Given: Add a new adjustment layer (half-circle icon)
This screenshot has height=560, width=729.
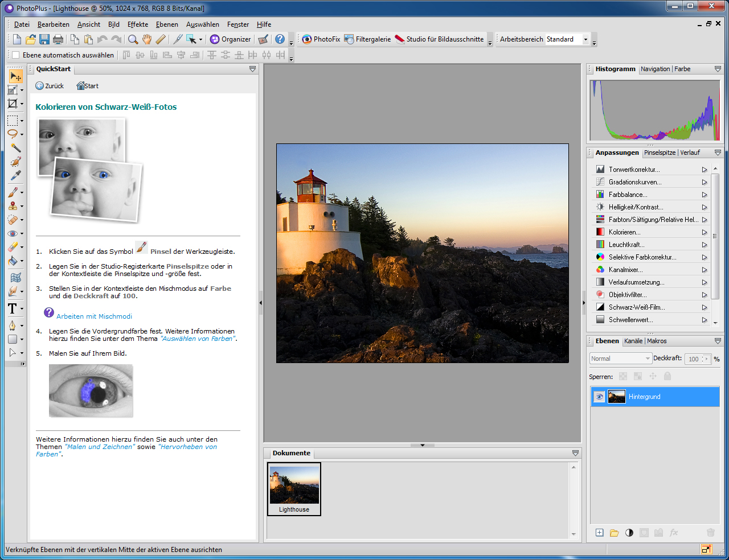Looking at the screenshot, I should click(629, 533).
